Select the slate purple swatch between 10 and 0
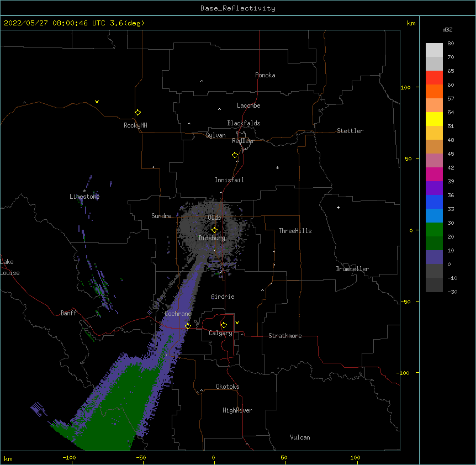This screenshot has height=465, width=476. [x=434, y=257]
